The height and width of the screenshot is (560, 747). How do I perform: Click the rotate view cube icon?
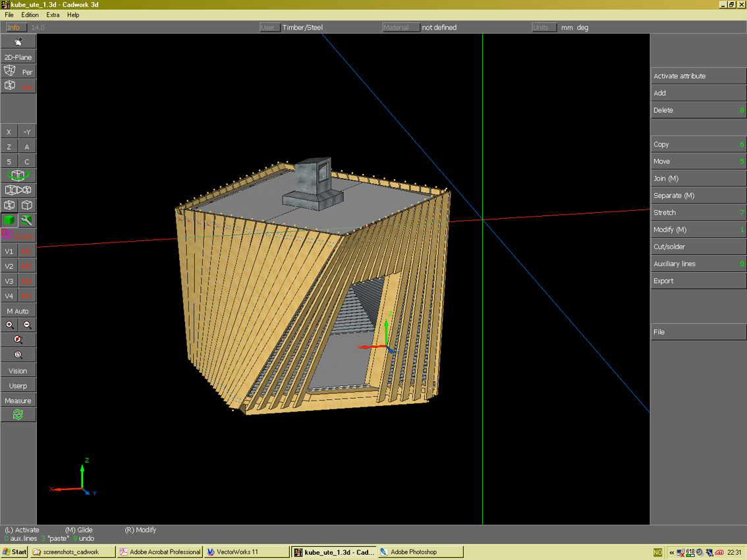pos(18,175)
